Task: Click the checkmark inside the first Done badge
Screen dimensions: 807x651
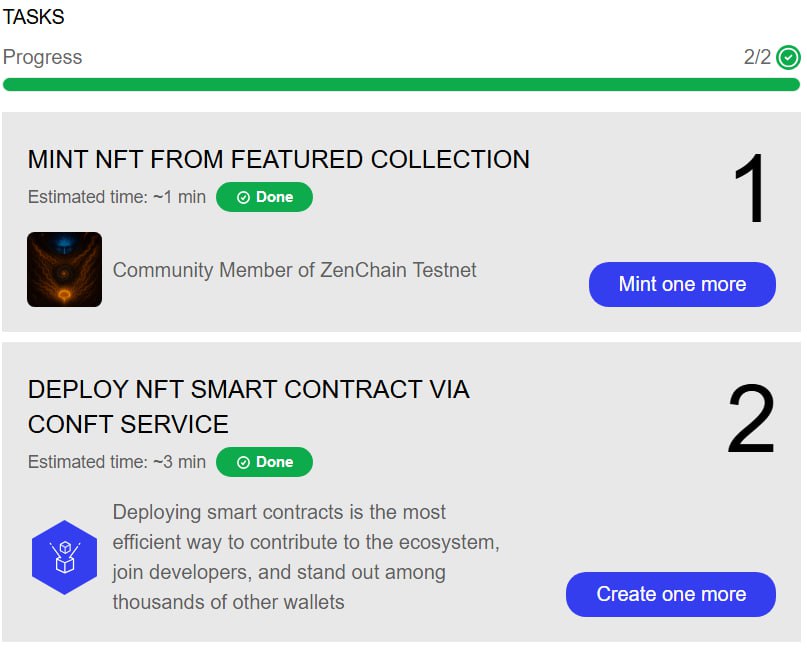Action: click(x=243, y=197)
